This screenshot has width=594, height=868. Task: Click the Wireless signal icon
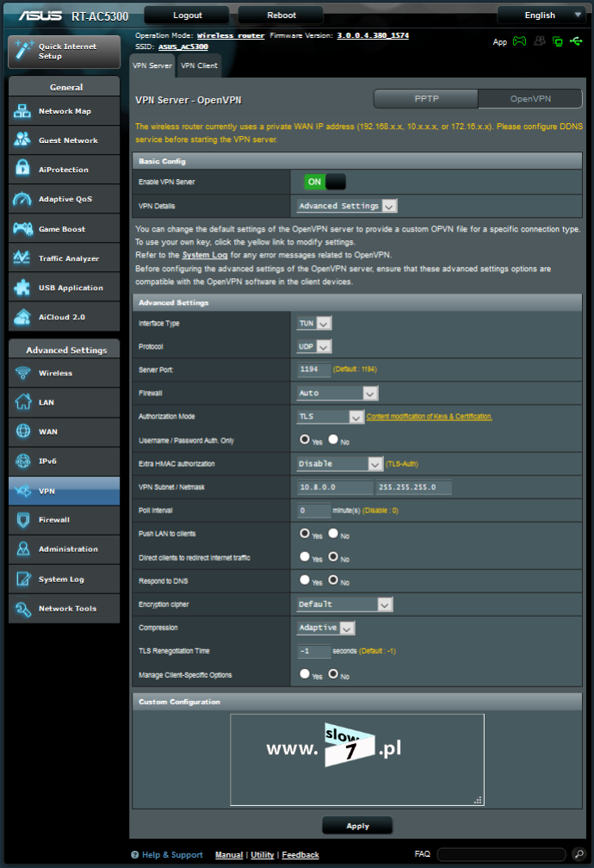(22, 373)
